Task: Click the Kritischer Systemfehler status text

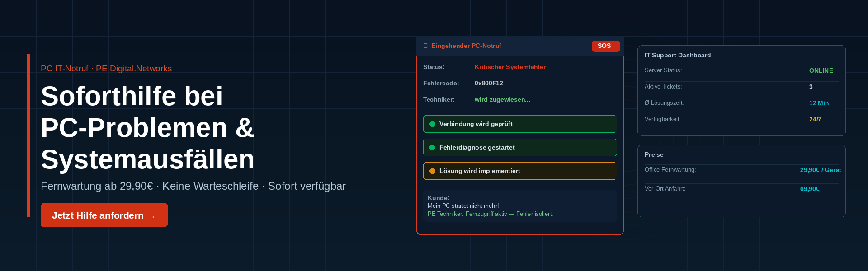Action: (x=510, y=67)
